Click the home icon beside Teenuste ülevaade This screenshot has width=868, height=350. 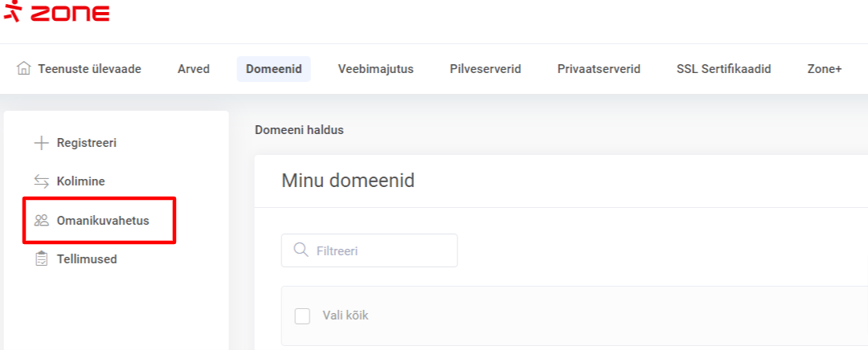pyautogui.click(x=24, y=68)
